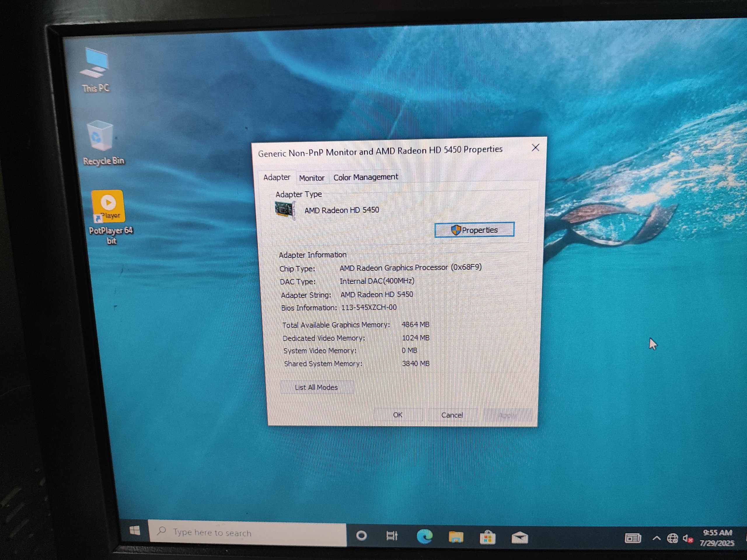Switch to the Color Management tab
The image size is (747, 560).
(x=366, y=177)
